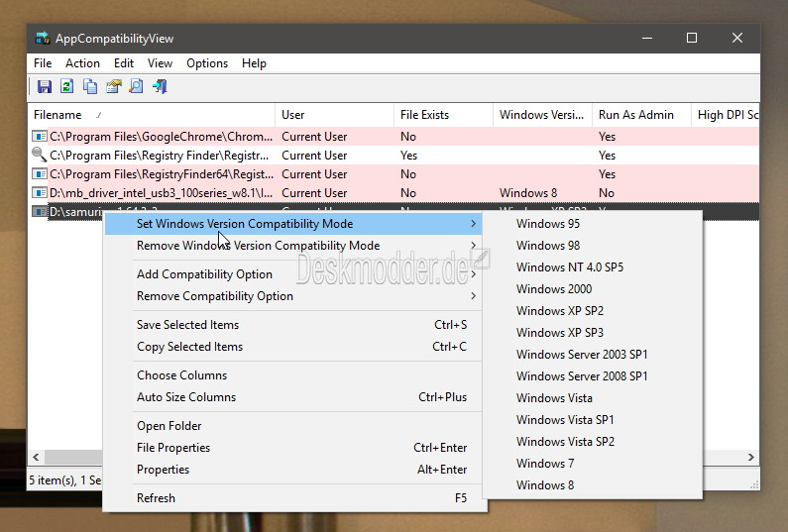Choose Remove Compatibility Option
Viewport: 788px width, 532px height.
(294, 296)
